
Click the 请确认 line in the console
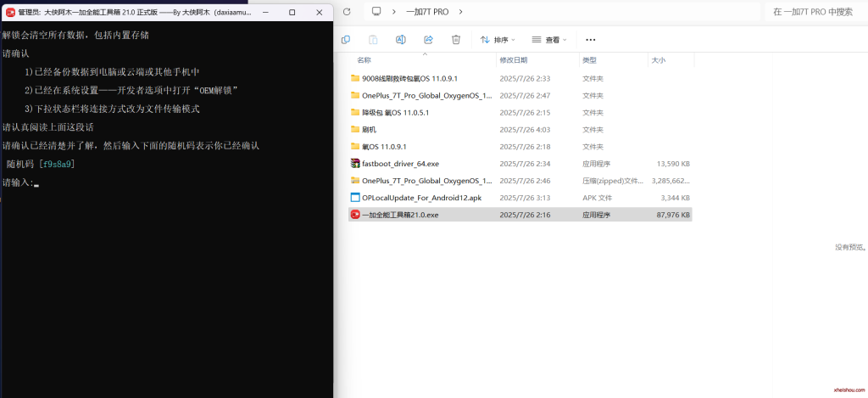tap(15, 53)
